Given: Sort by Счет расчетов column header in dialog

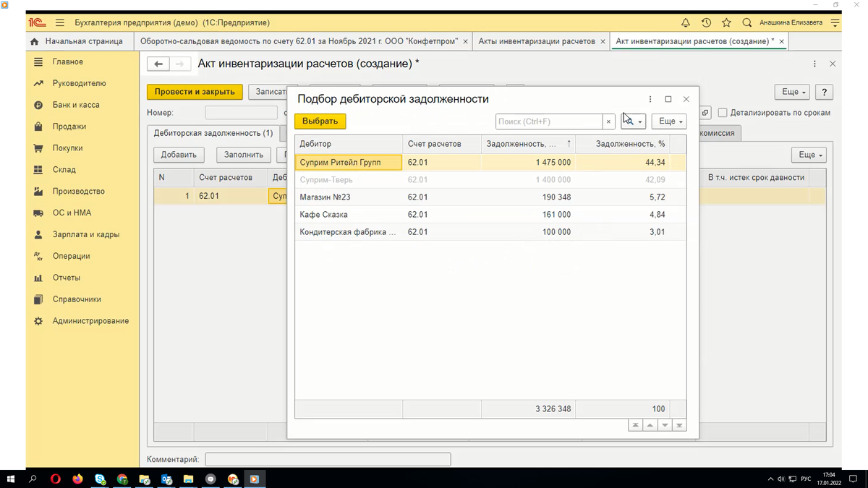Looking at the screenshot, I should coord(442,144).
